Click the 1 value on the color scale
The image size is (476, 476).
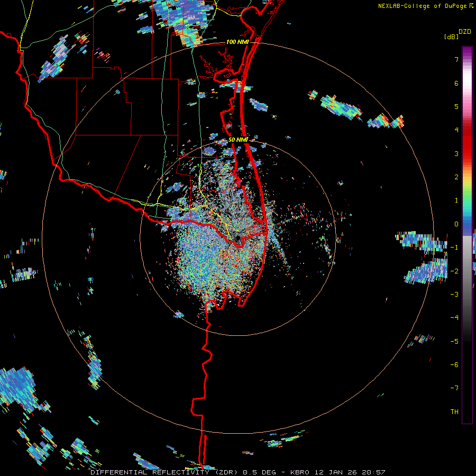coord(456,200)
